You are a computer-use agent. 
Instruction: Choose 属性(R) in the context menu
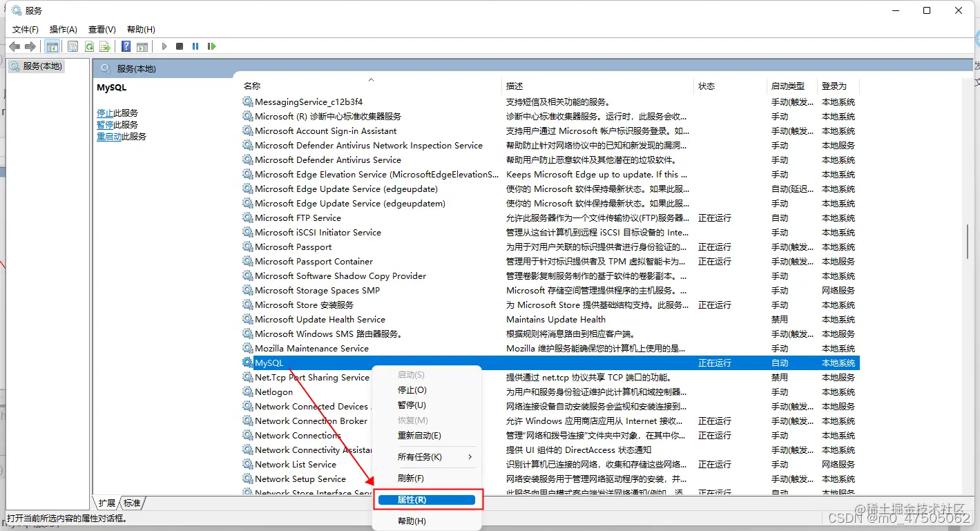point(427,500)
